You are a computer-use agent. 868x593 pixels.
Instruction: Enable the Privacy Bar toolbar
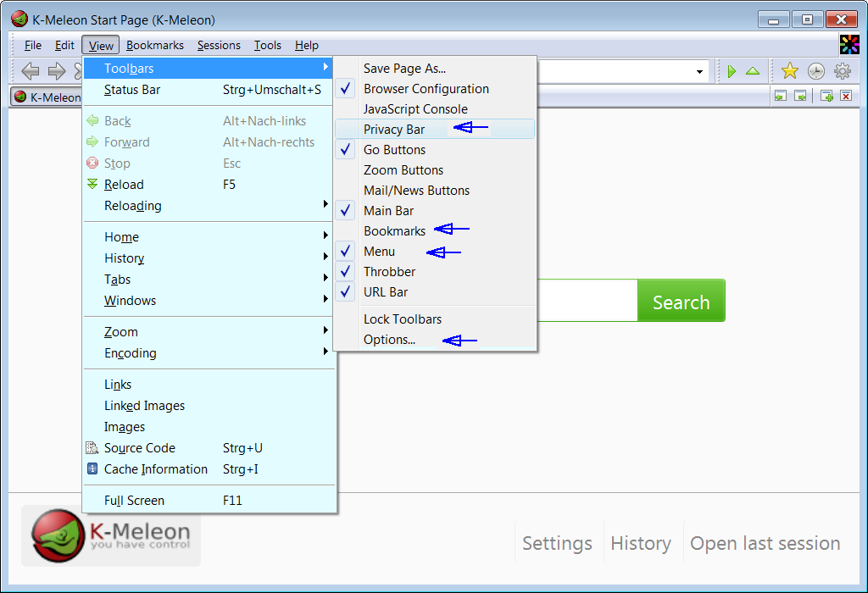tap(394, 130)
